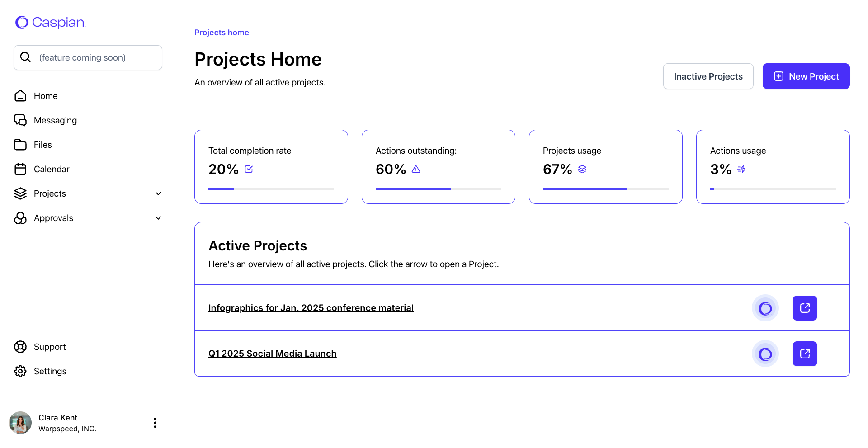The height and width of the screenshot is (448, 868).
Task: Open Files from the sidebar navigation
Action: [x=42, y=145]
